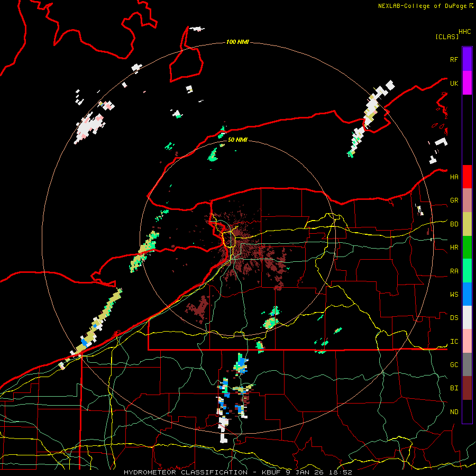Click the RA legend label
Image resolution: width=476 pixels, height=476 pixels.
[x=454, y=271]
